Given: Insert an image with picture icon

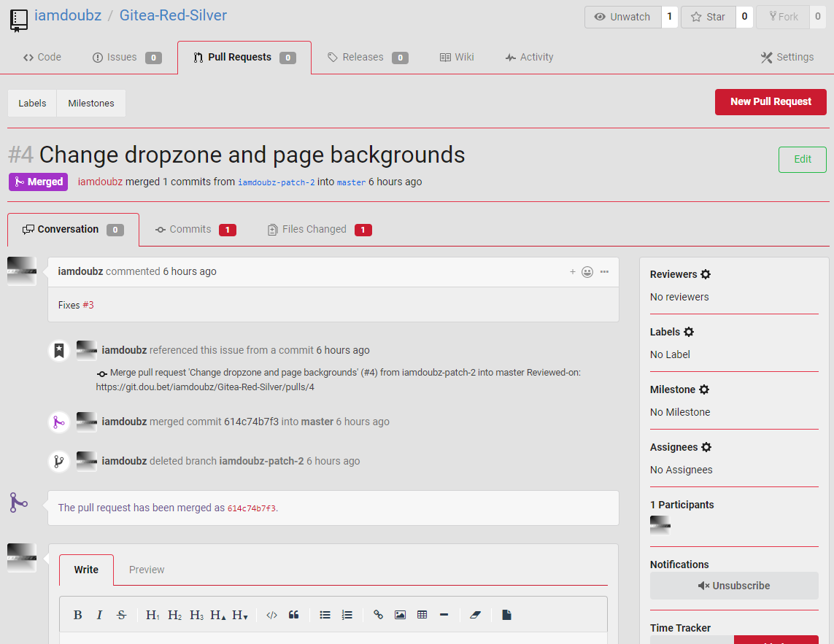Looking at the screenshot, I should (400, 615).
